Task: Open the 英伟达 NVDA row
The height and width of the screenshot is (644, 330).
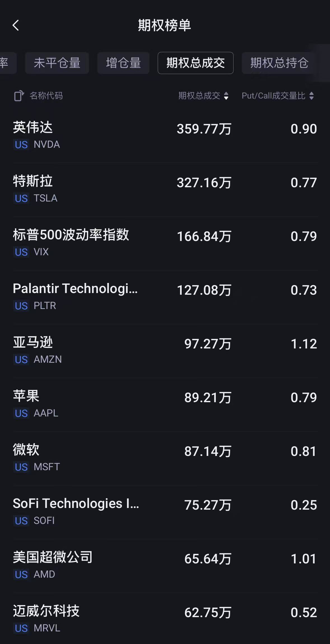Action: [x=165, y=136]
